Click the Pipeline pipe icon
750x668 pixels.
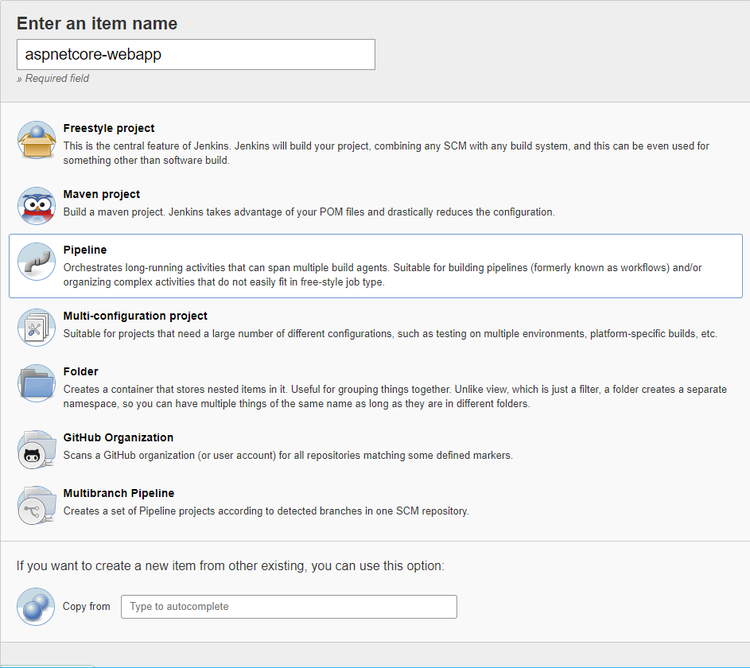(x=36, y=262)
